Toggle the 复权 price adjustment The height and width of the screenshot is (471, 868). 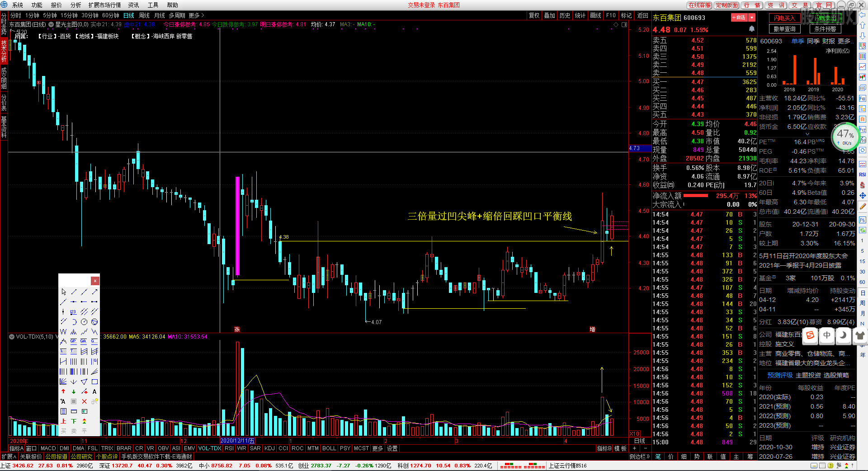[534, 15]
